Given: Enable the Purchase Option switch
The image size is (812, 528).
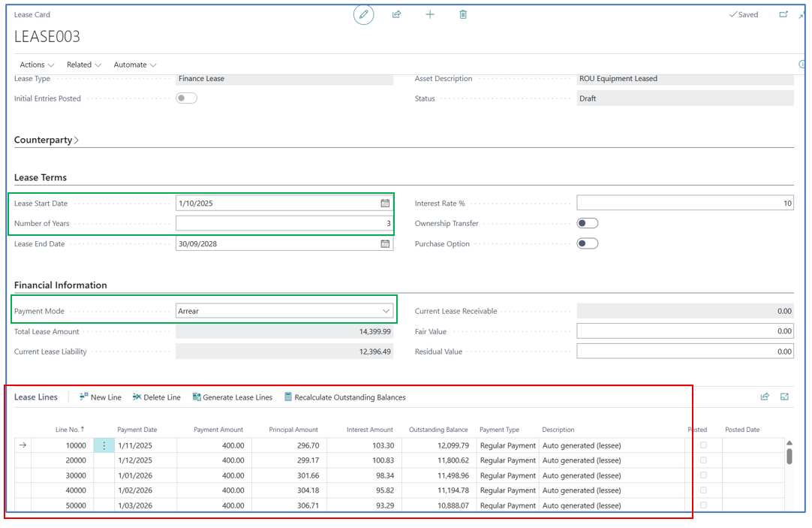Looking at the screenshot, I should point(587,243).
